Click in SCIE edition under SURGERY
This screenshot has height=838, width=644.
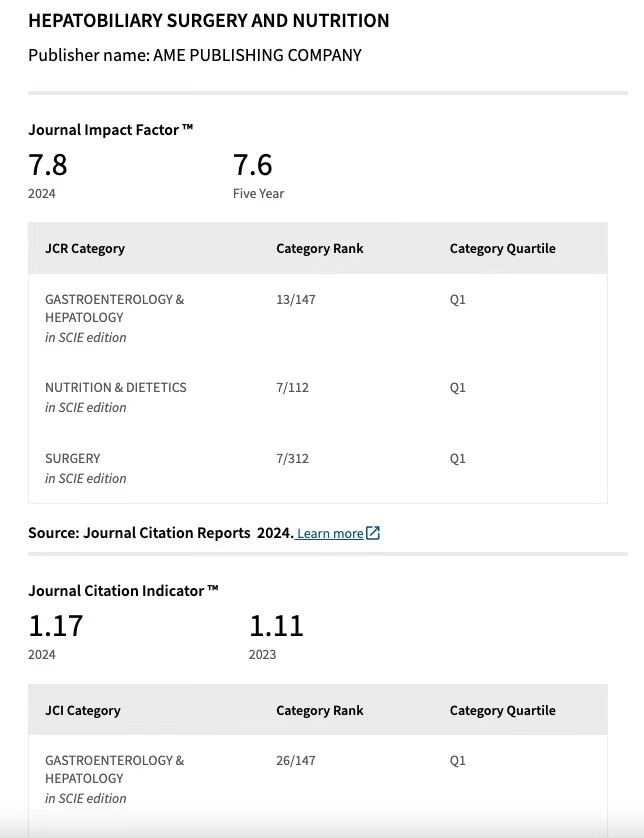[x=86, y=478]
